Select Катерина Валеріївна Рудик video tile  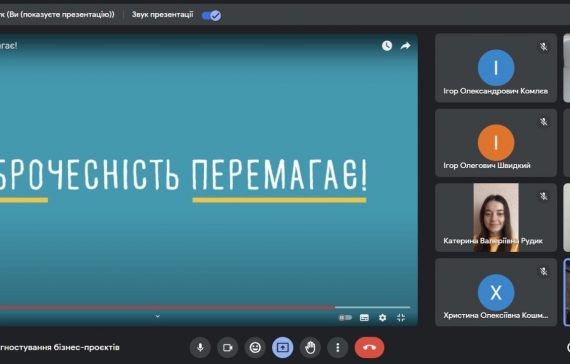coord(496,217)
